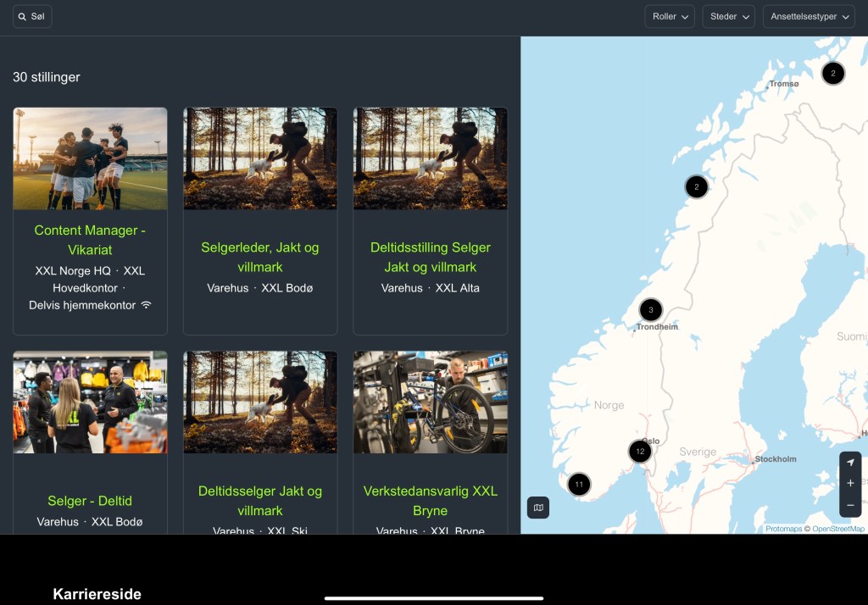Click the Søk search field
The width and height of the screenshot is (868, 605).
(32, 17)
